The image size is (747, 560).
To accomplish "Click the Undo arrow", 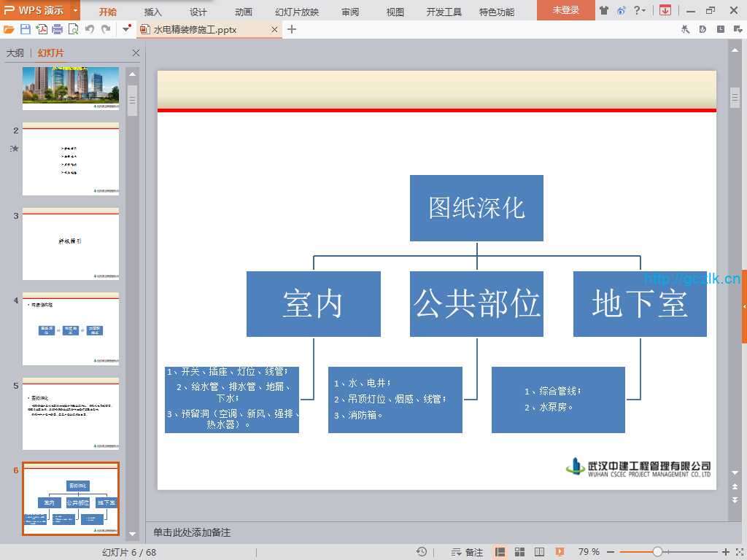I will click(x=90, y=29).
